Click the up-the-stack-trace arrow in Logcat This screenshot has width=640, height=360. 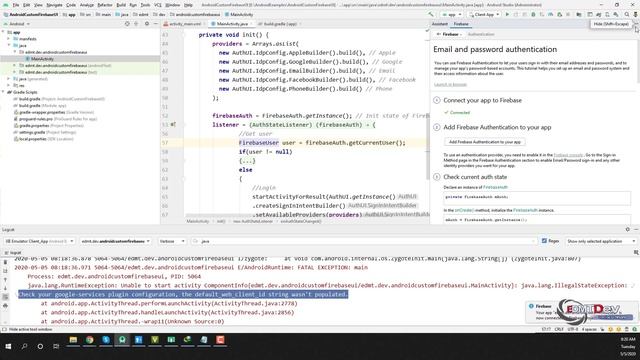tap(5, 280)
